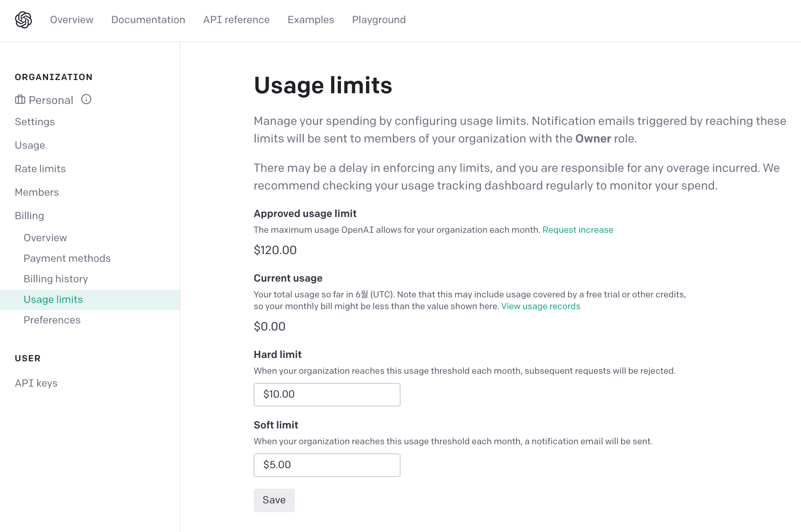Click the info icon beside Personal
The image size is (801, 532).
[x=86, y=99]
